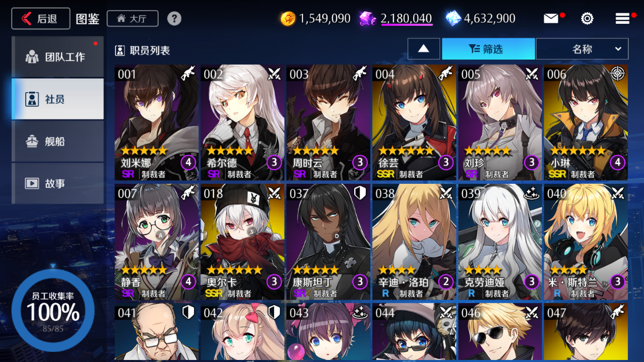Image resolution: width=644 pixels, height=362 pixels.
Task: Select the 舰船 sidebar tab
Action: click(58, 141)
